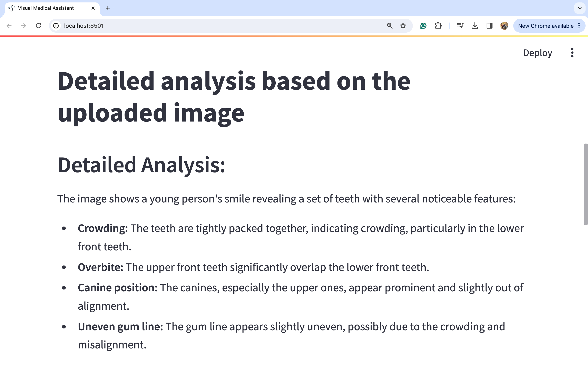Click the Deploy button

tap(537, 53)
